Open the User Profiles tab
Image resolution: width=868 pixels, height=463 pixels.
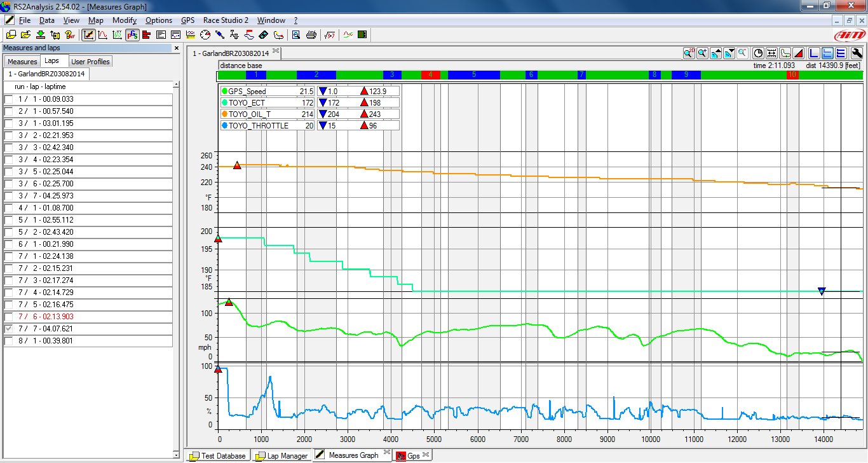[x=90, y=62]
